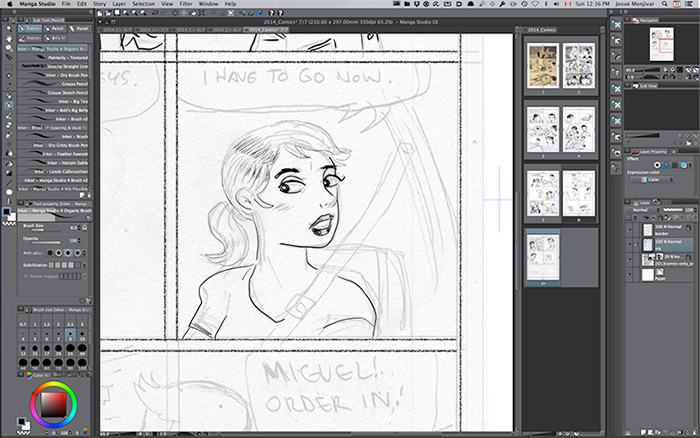Click the Border effect circle icon
This screenshot has width=700, height=438.
(x=657, y=165)
